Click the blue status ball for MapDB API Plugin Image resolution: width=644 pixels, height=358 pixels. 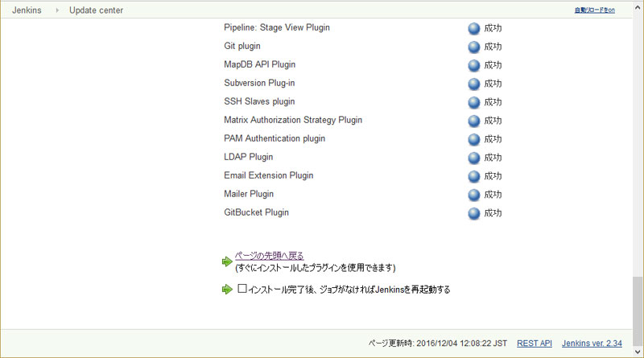point(474,65)
